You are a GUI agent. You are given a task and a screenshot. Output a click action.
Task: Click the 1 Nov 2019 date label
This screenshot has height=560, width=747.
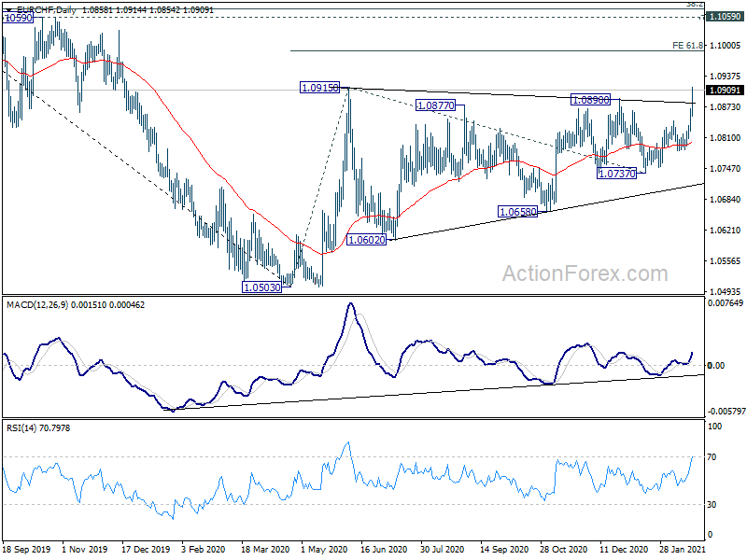[x=85, y=549]
